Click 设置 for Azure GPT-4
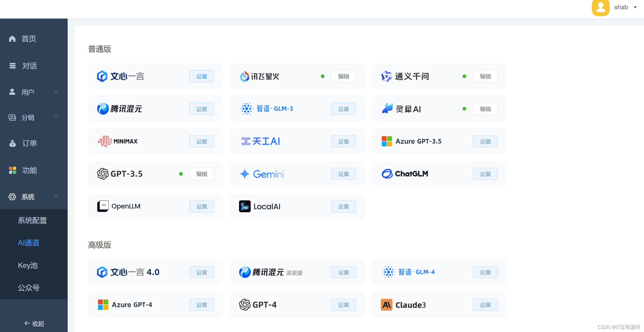The height and width of the screenshot is (332, 644). [202, 305]
